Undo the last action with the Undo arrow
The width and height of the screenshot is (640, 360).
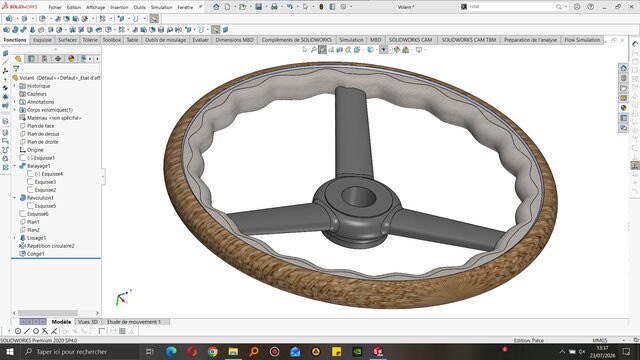[289, 7]
